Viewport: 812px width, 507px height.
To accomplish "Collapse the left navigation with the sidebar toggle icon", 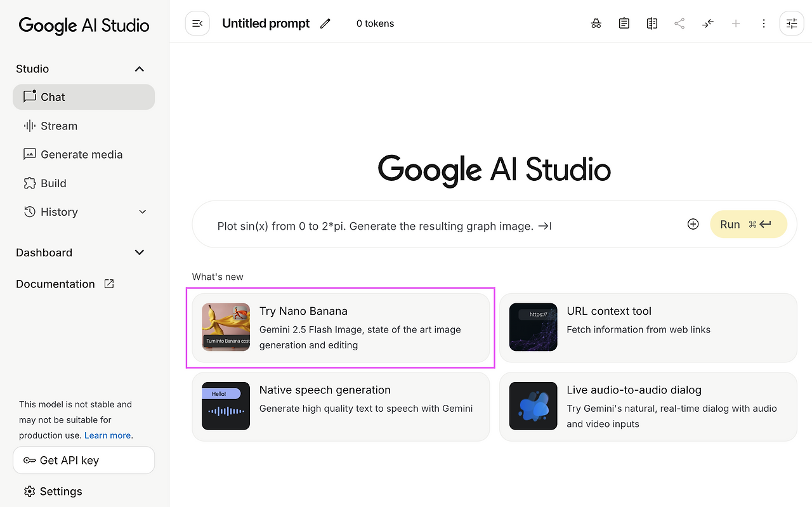I will click(x=197, y=23).
